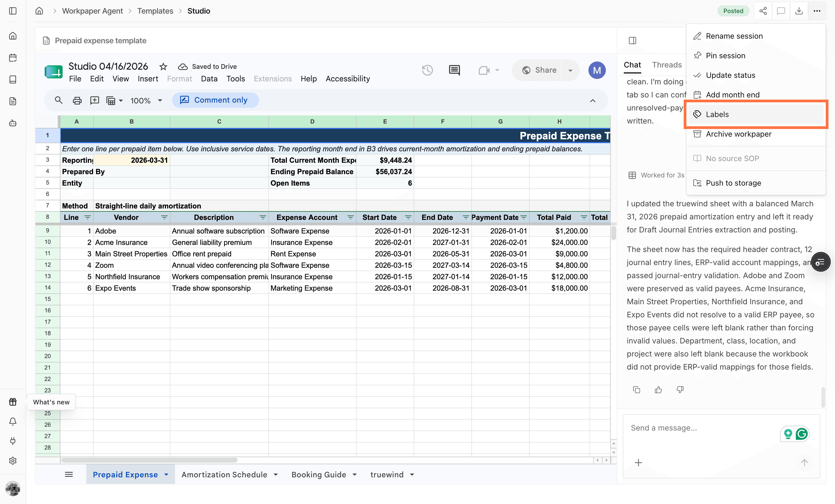Open What's new gift icon
The image size is (835, 504).
pyautogui.click(x=13, y=402)
